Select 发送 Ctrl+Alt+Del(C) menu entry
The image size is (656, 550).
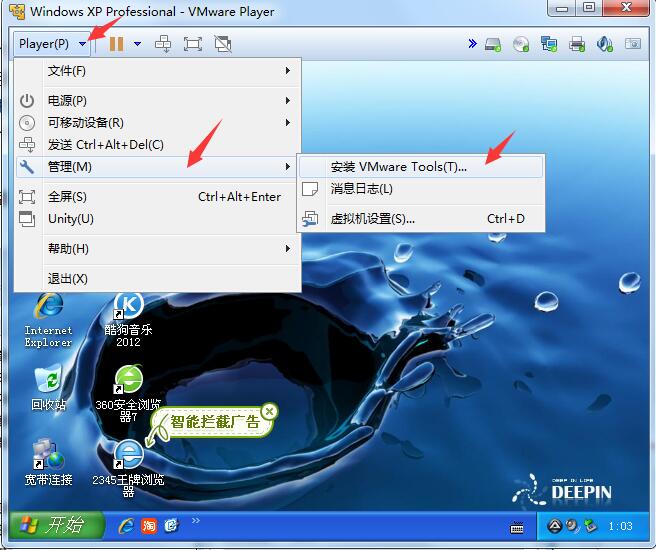click(157, 145)
